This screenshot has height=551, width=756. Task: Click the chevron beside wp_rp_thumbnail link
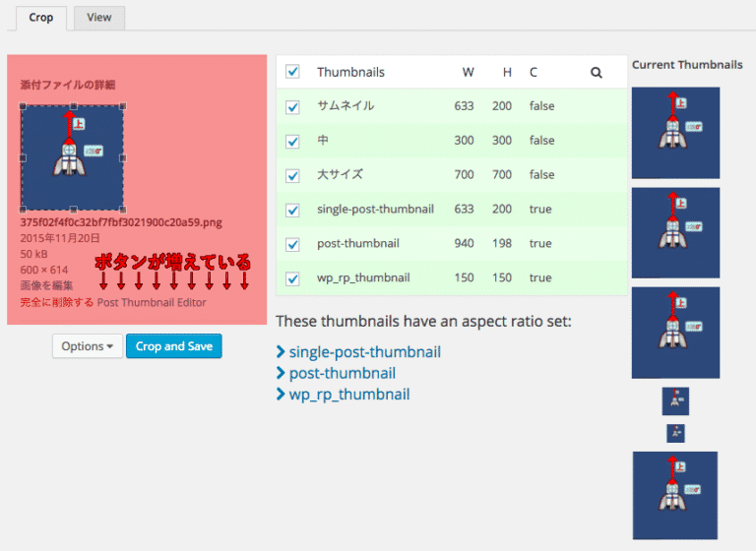[x=281, y=395]
